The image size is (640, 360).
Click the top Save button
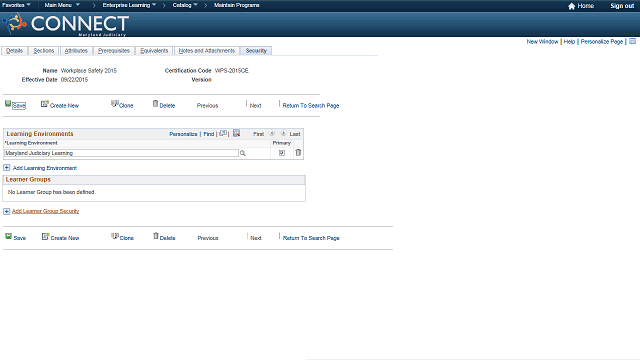coord(19,106)
